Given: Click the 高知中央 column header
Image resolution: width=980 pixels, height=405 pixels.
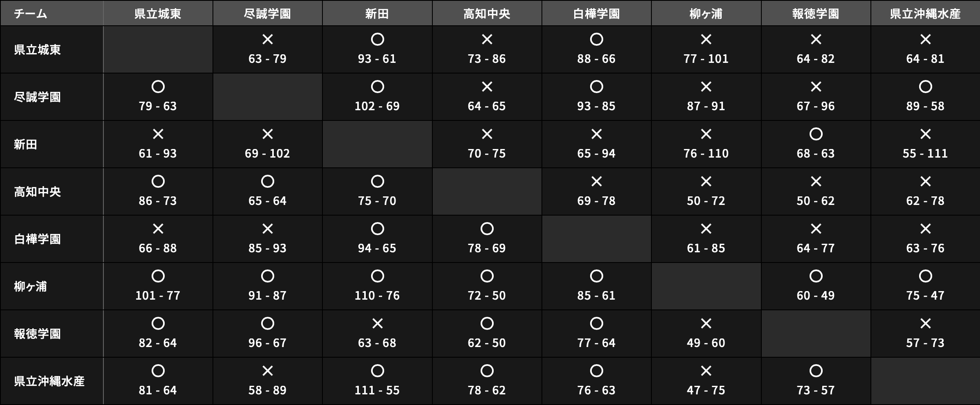Looking at the screenshot, I should 487,14.
